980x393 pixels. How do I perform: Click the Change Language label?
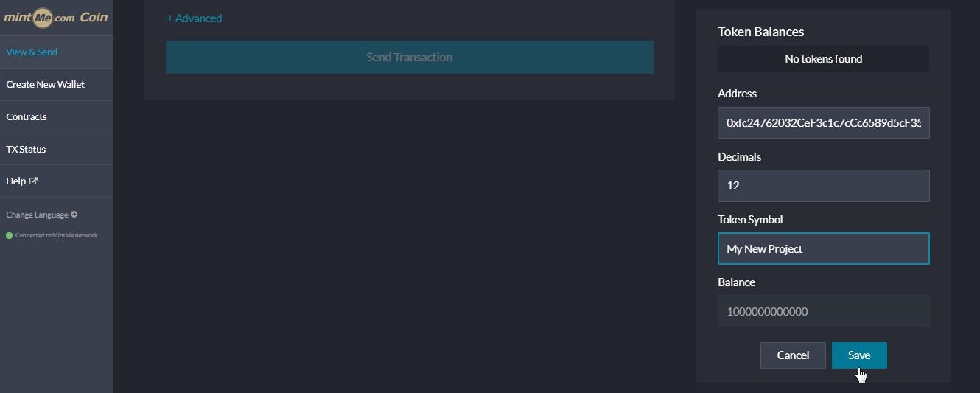(37, 215)
